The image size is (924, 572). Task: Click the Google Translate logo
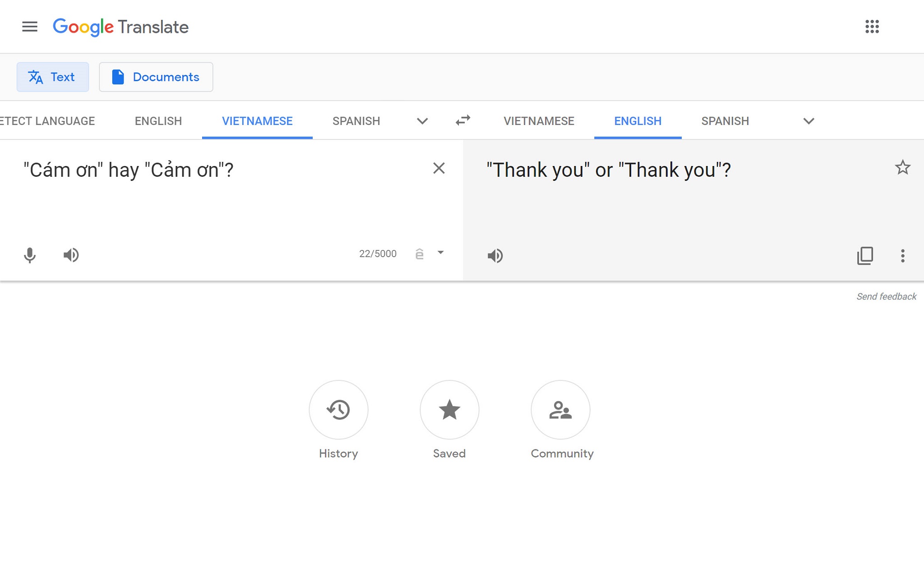tap(120, 27)
